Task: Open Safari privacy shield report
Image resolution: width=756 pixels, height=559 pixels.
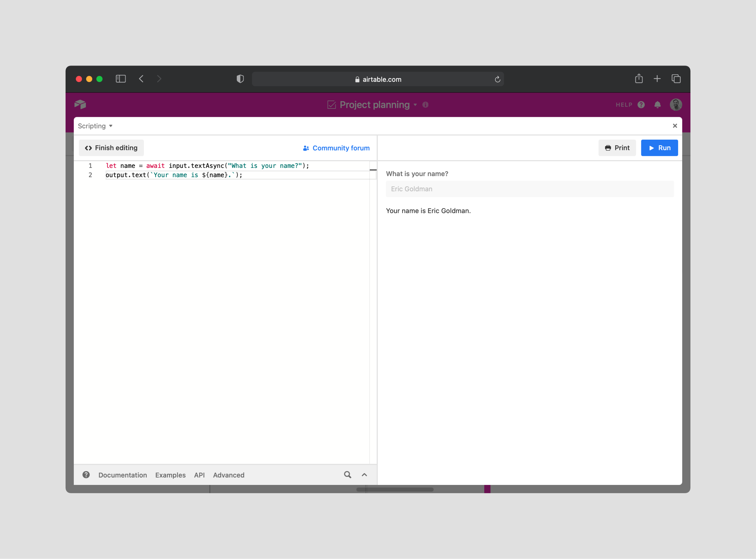Action: click(x=240, y=79)
